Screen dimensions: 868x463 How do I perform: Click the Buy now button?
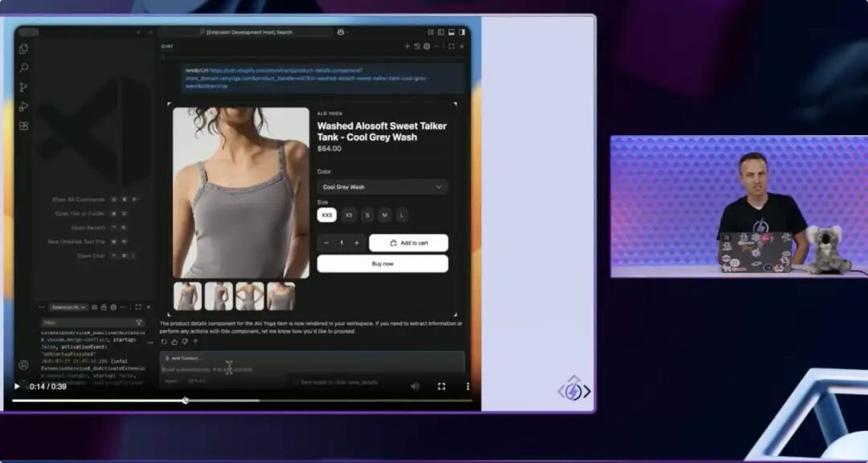[x=383, y=264]
